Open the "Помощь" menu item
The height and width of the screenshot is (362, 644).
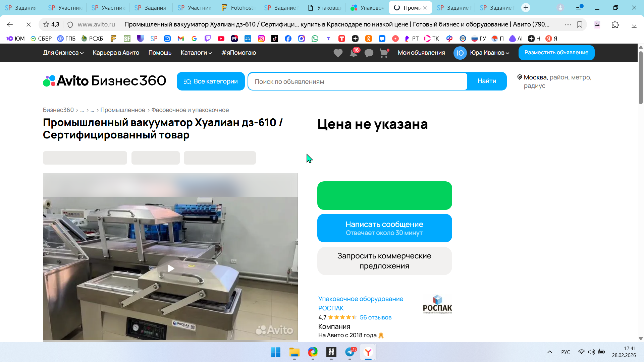click(160, 53)
